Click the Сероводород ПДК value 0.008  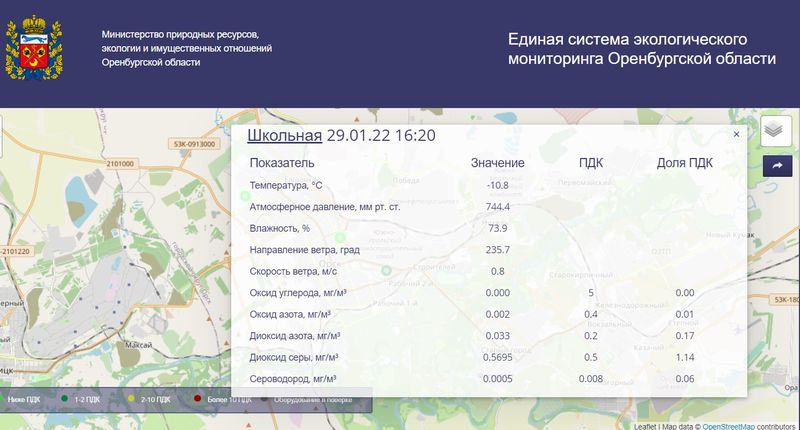point(591,378)
